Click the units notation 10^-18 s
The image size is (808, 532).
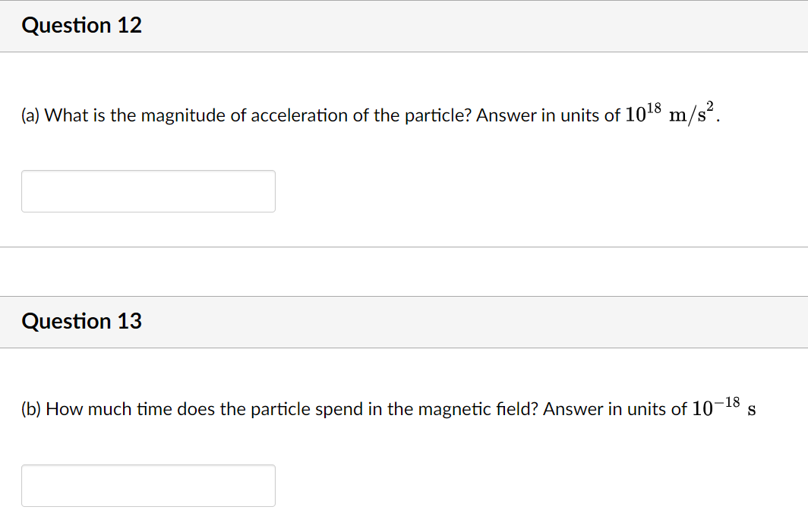pos(721,408)
